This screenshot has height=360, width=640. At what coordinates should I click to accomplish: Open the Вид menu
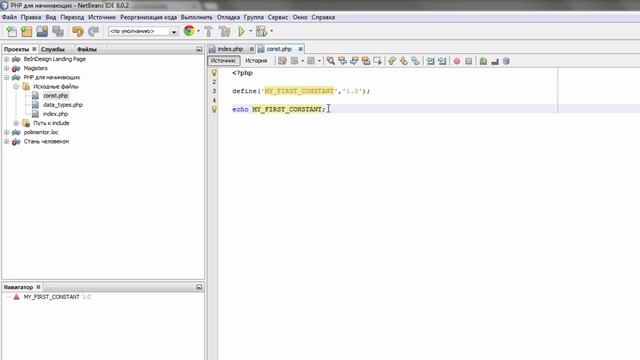click(x=51, y=17)
